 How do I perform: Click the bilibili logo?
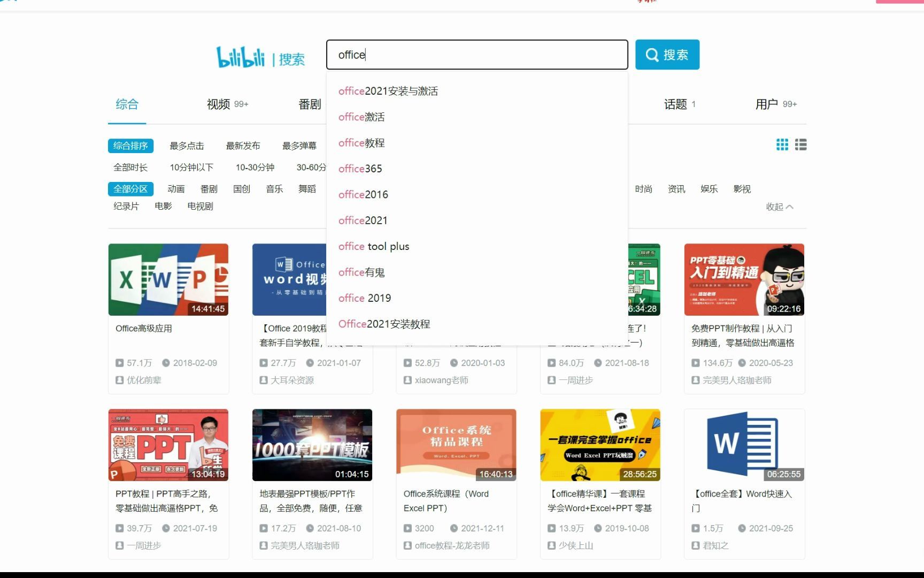pos(240,57)
